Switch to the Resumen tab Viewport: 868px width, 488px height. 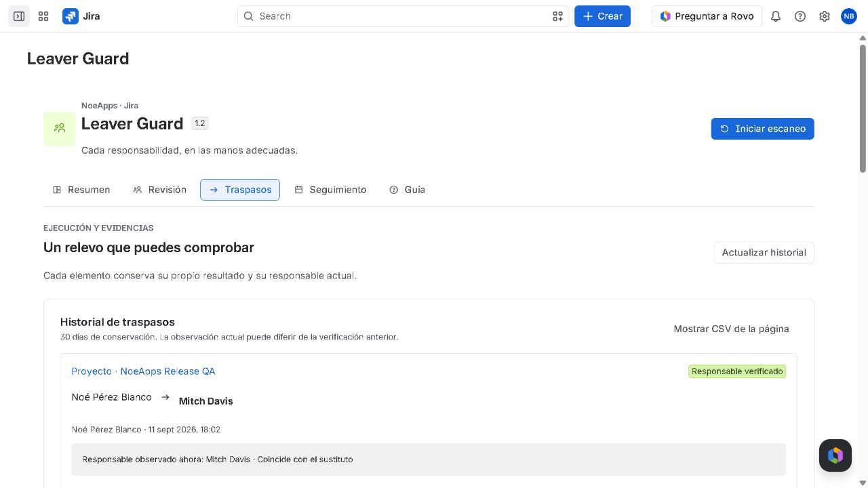coord(81,190)
